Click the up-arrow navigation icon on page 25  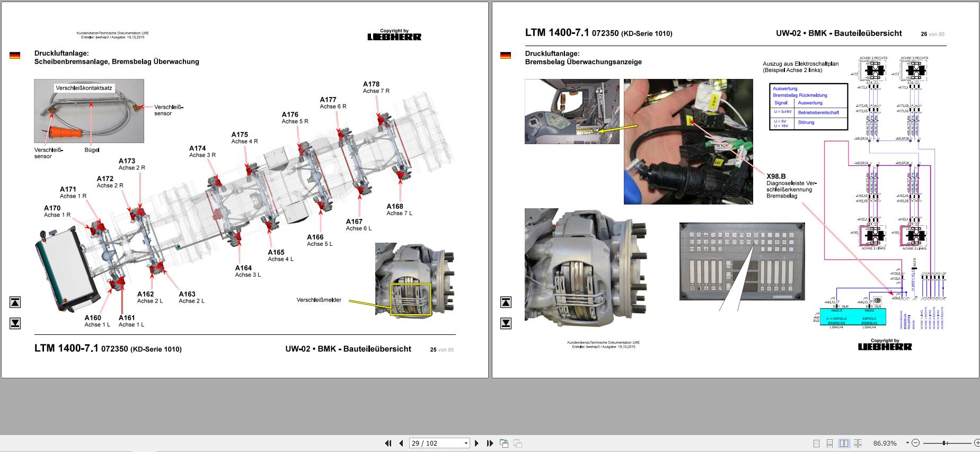15,302
